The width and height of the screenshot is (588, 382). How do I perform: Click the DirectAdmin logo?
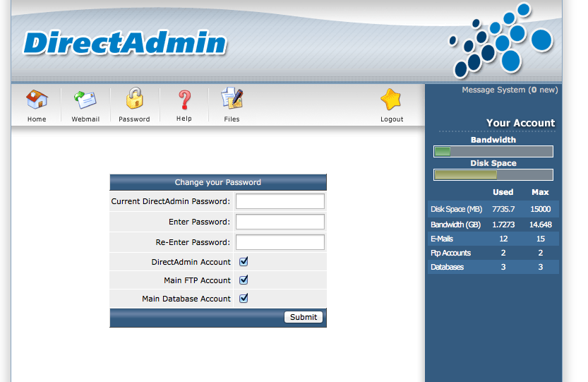pos(125,43)
